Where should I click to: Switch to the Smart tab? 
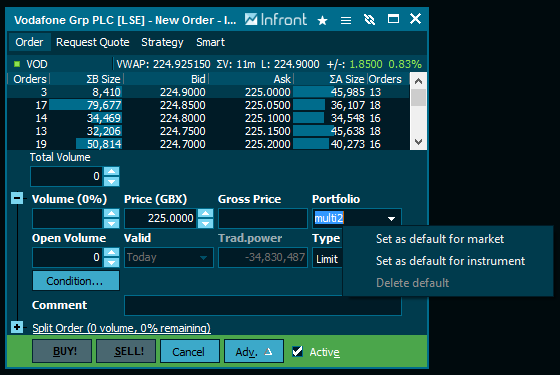coord(210,42)
